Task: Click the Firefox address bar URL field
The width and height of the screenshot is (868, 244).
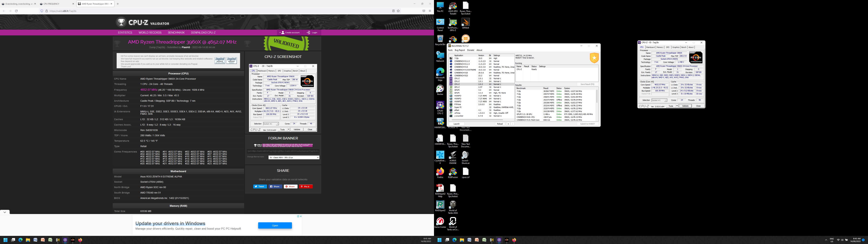Action: pos(219,11)
